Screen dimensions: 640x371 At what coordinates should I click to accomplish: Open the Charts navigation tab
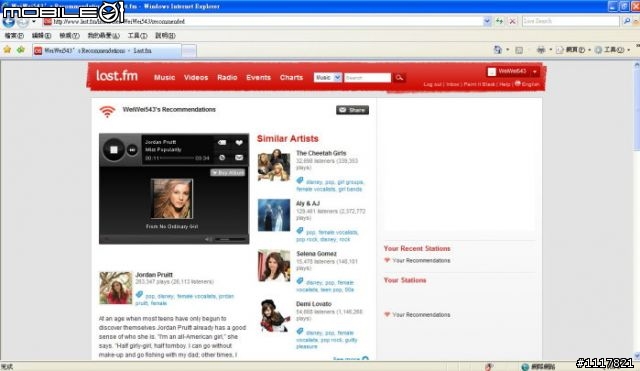(x=291, y=77)
